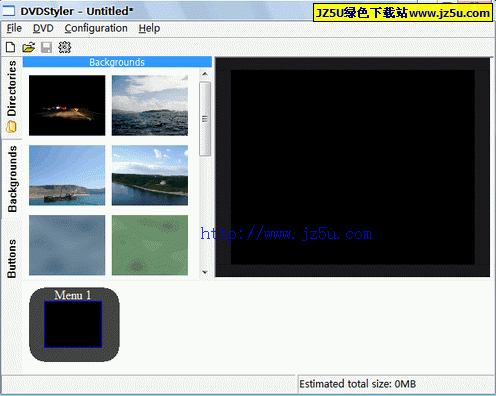Switch to the Buttons side tab
The width and height of the screenshot is (496, 396).
12,258
